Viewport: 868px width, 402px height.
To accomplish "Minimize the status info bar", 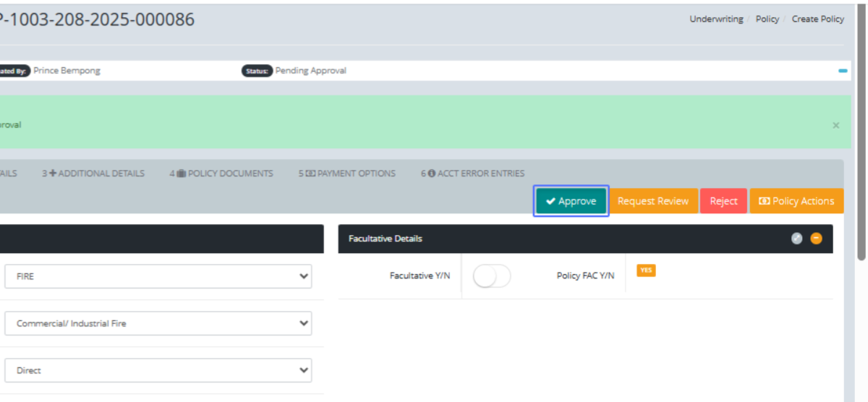I will [843, 71].
